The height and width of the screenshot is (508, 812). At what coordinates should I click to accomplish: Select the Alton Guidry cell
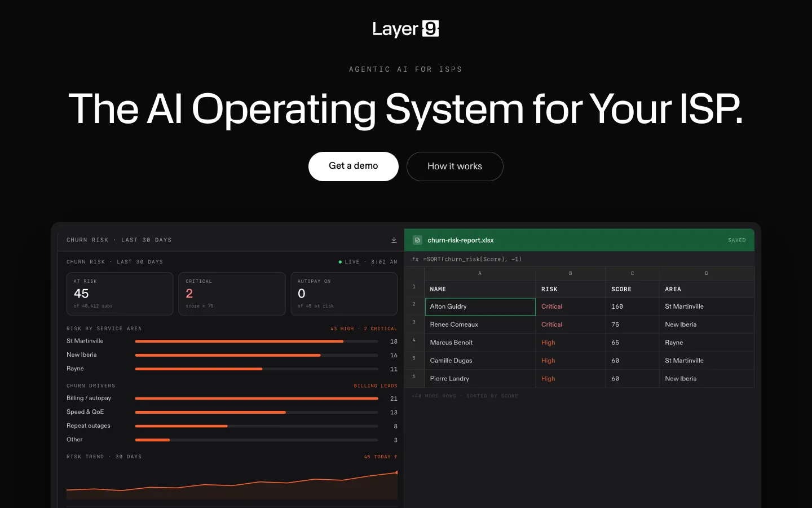coord(480,306)
